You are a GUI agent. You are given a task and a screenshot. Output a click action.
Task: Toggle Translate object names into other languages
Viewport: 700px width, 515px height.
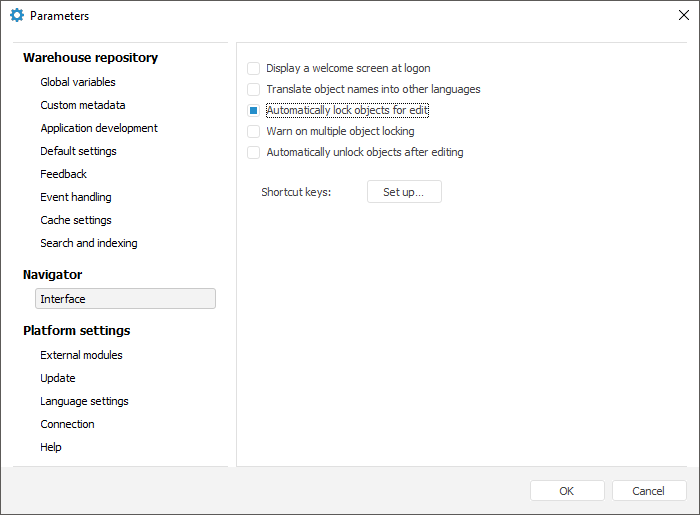(x=254, y=89)
